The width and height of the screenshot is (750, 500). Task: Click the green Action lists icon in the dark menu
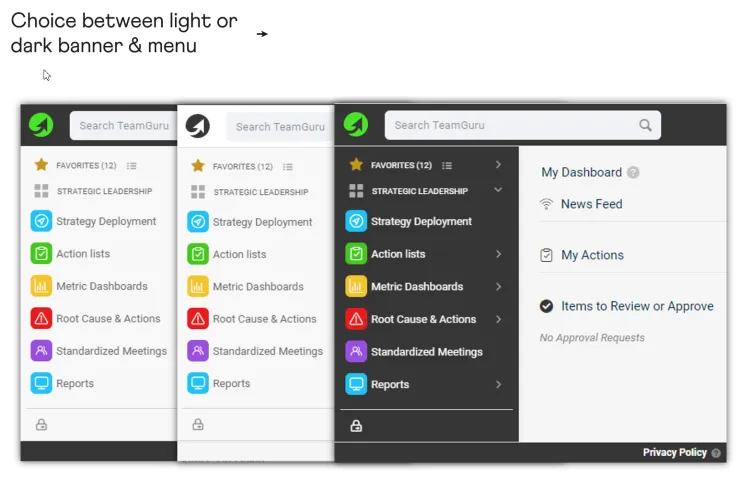point(356,254)
